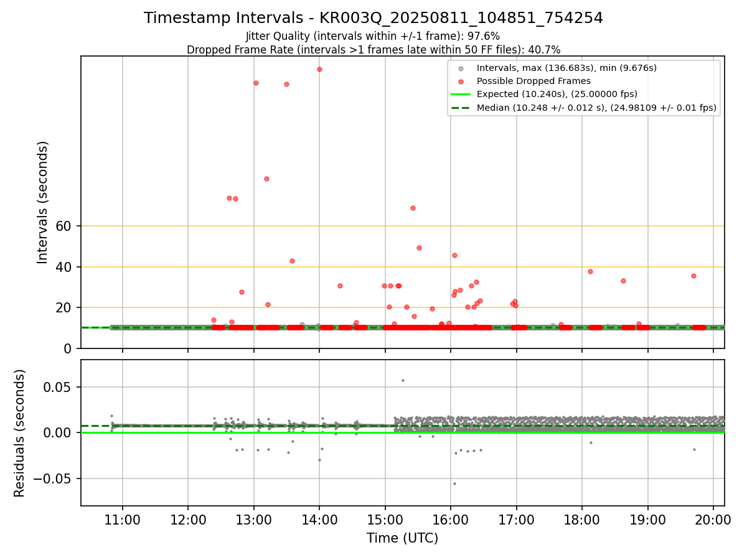Click the residual outlier point above 0.05 near 15:15
Screen dimensions: 747x560
(403, 380)
